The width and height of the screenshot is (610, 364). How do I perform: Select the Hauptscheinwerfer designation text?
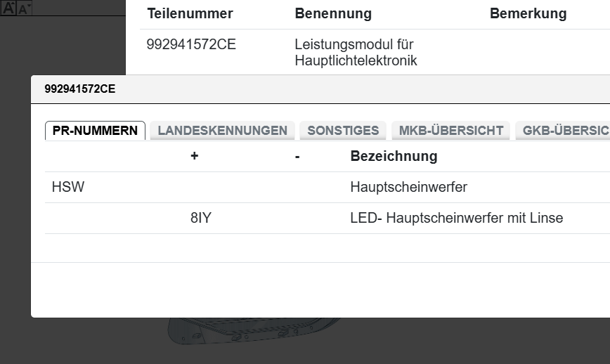(408, 188)
